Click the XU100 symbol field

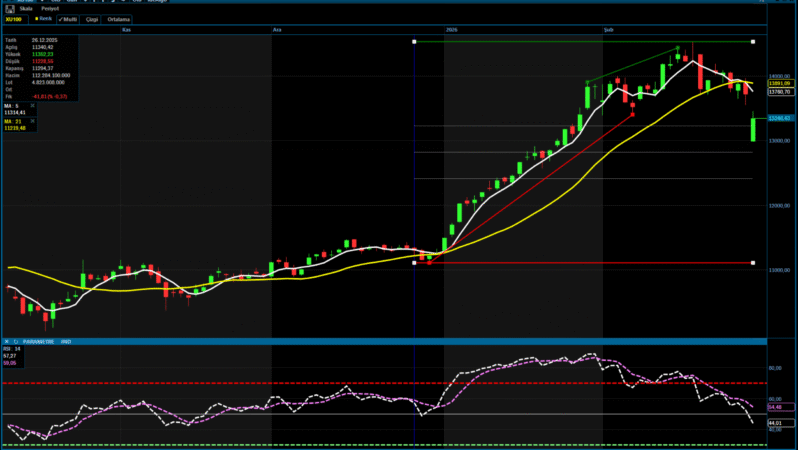pyautogui.click(x=15, y=18)
